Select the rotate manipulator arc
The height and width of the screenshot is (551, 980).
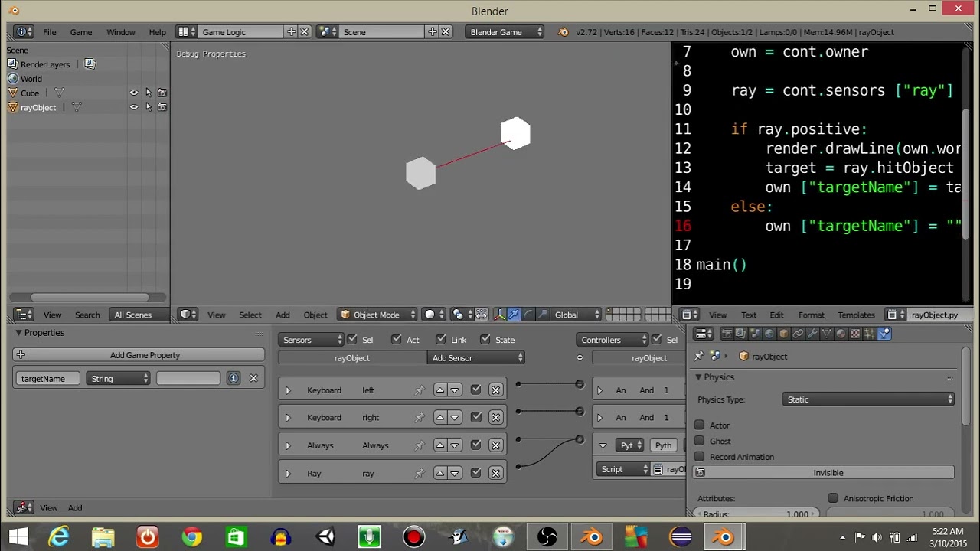pos(528,315)
